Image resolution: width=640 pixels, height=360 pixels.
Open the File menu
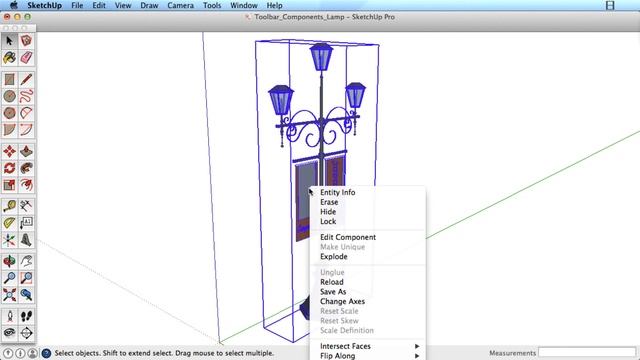pos(77,5)
